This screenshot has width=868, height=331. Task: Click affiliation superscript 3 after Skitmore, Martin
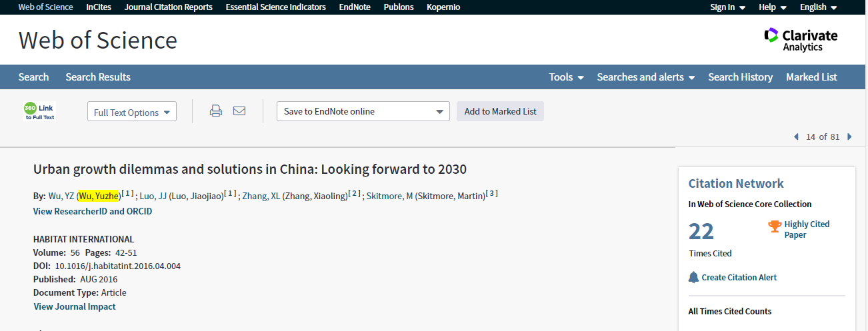click(x=491, y=193)
